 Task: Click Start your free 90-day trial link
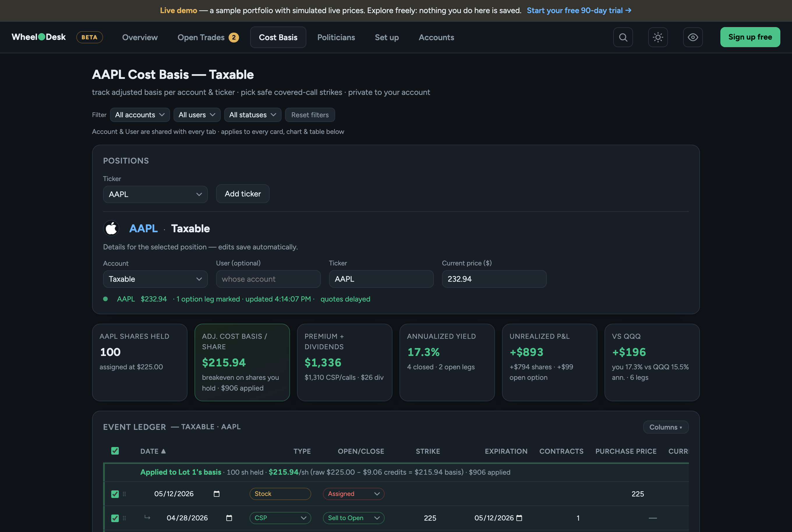[579, 10]
